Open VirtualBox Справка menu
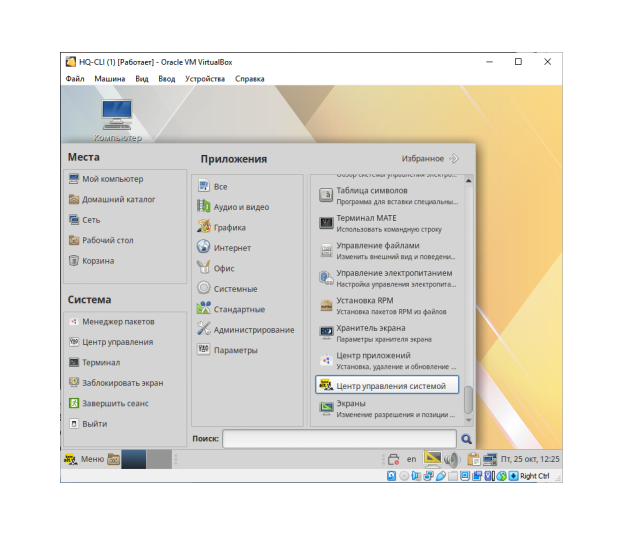This screenshot has width=624, height=535. point(250,79)
